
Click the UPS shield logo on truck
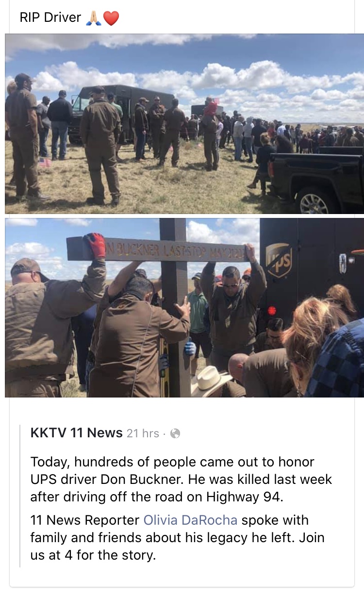coord(279,260)
